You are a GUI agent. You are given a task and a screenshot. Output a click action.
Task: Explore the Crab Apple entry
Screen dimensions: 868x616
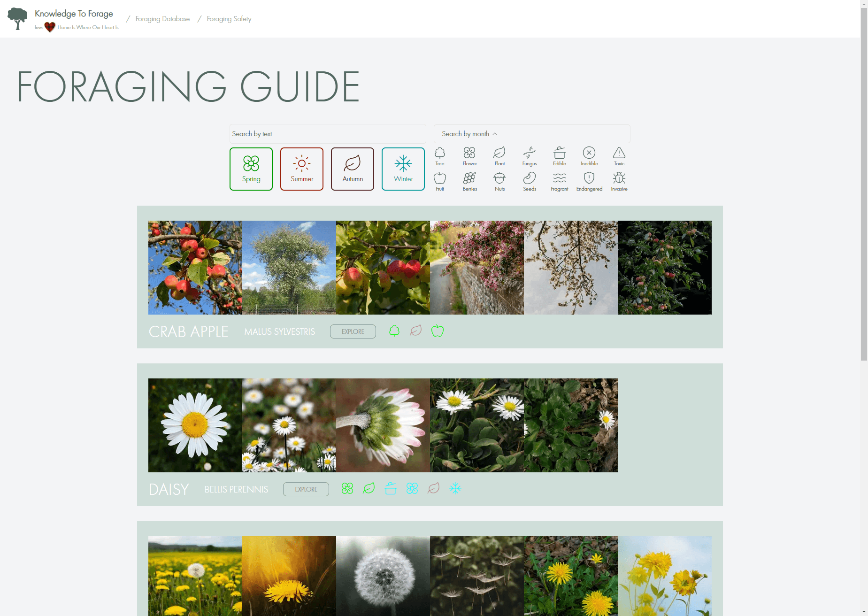tap(353, 331)
